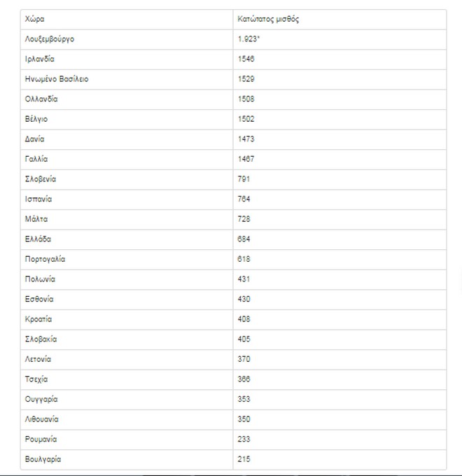Select the Σλοβενία country cell

(x=41, y=179)
